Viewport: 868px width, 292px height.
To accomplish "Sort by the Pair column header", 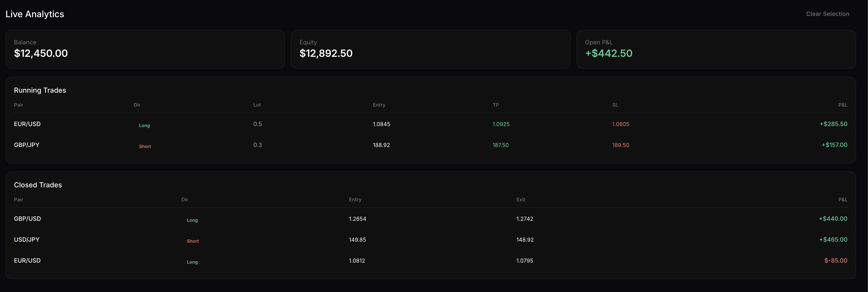I will [x=18, y=105].
